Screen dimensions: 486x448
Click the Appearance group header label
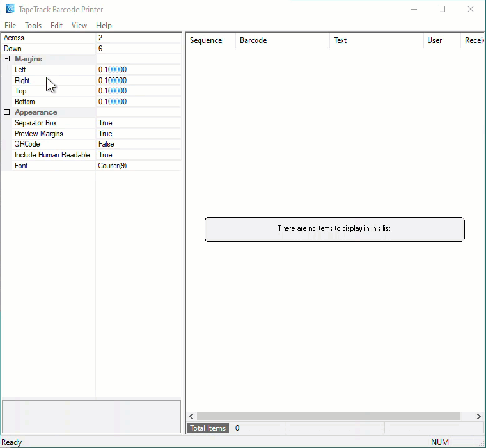(x=36, y=112)
